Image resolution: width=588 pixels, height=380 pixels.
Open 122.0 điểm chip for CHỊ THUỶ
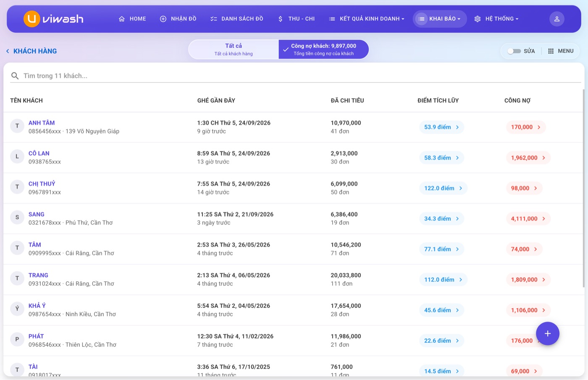tap(443, 188)
